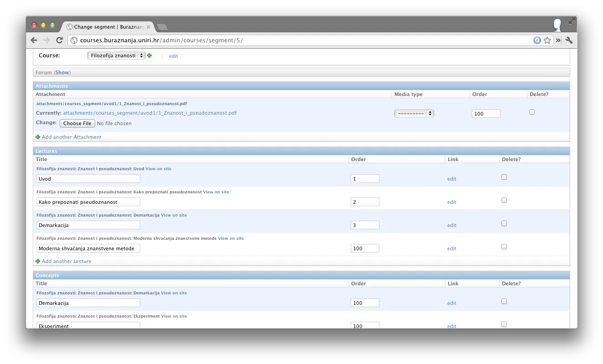The width and height of the screenshot is (603, 364).
Task: Mark the Demarkacija lecture row for deletion
Action: 504,223
